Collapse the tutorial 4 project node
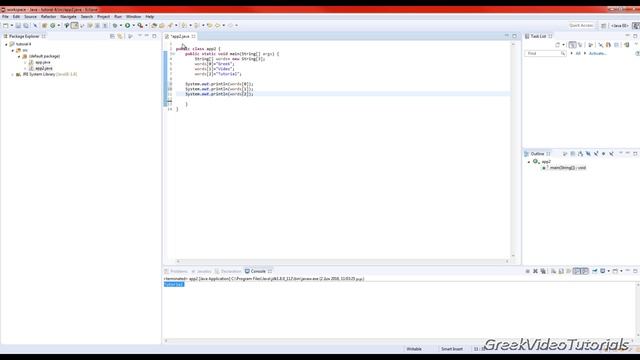This screenshot has height=360, width=640. pos(6,44)
